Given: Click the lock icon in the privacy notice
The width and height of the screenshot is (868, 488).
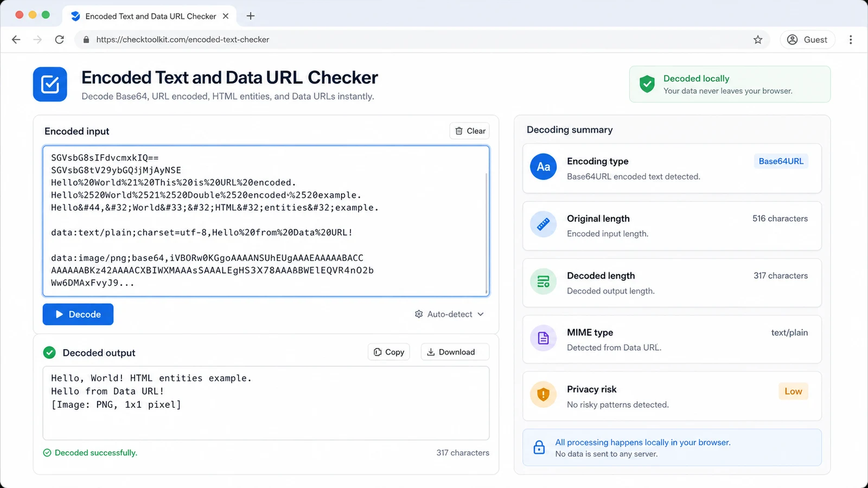Looking at the screenshot, I should pyautogui.click(x=539, y=447).
